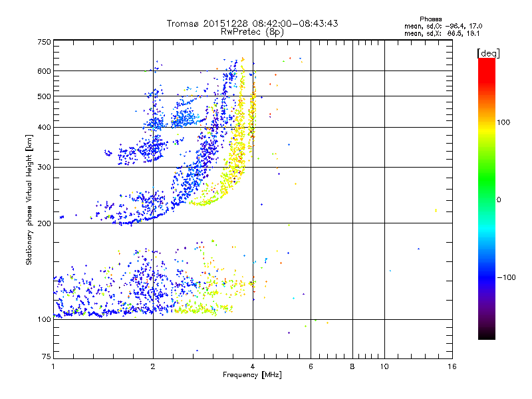This screenshot has width=532, height=399.
Task: Click the '[deg]' colorbar unit label
Action: [488, 53]
